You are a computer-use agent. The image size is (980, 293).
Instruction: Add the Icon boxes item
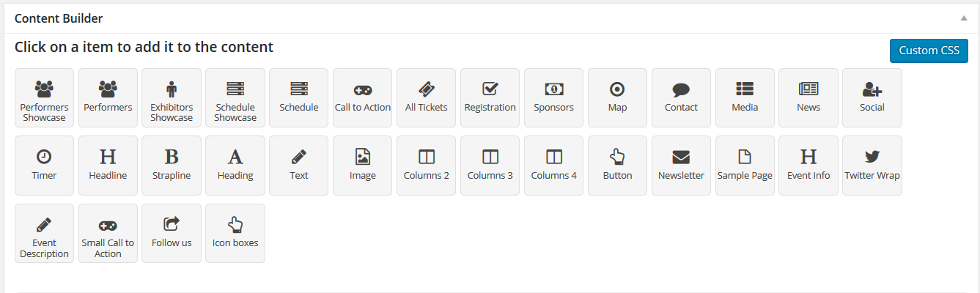tap(235, 233)
